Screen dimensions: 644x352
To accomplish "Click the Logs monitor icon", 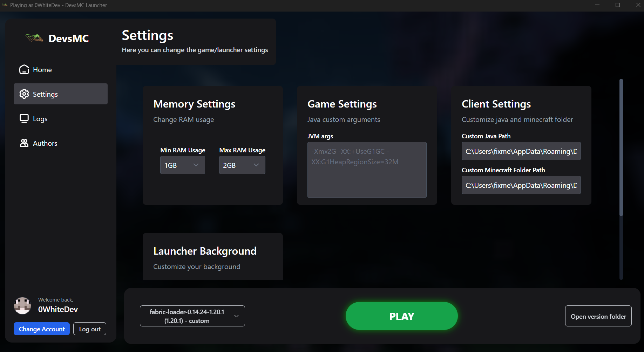I will click(x=24, y=118).
